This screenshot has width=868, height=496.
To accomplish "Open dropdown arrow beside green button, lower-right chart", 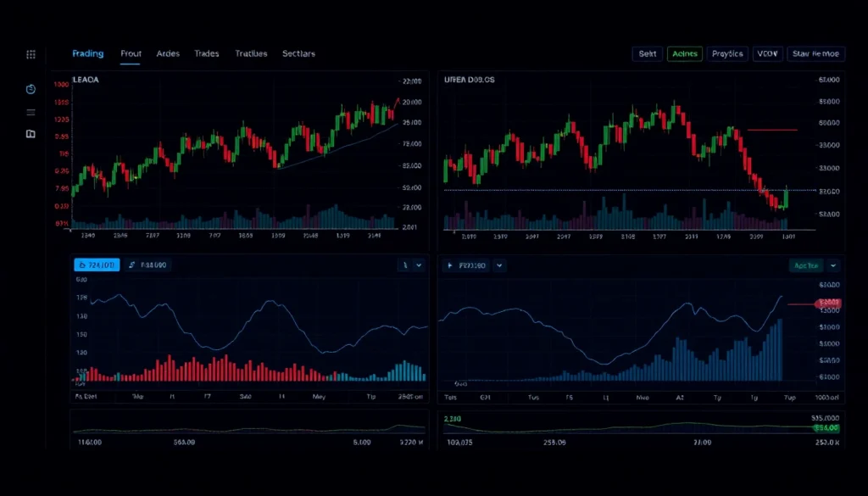I will 834,265.
